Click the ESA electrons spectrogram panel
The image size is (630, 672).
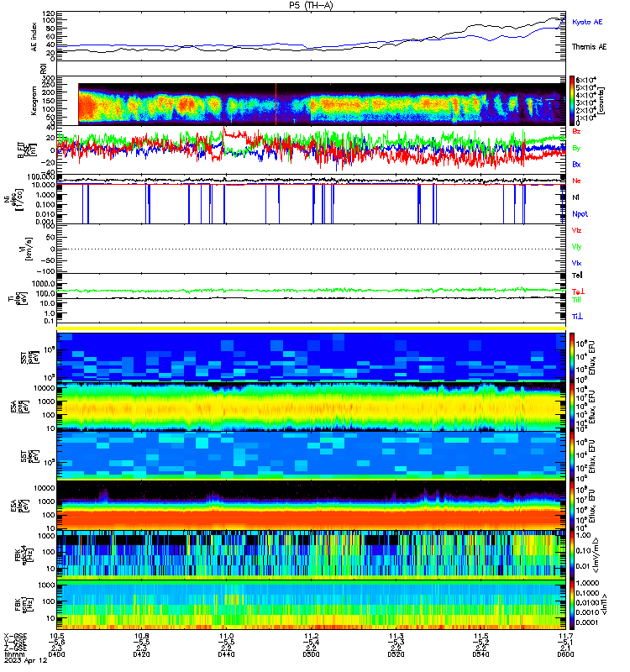click(x=311, y=505)
